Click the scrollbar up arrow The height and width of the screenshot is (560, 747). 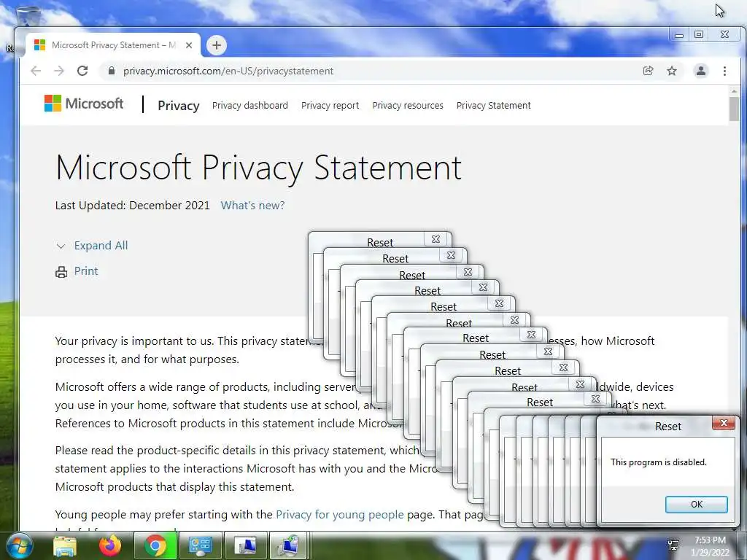[x=734, y=90]
